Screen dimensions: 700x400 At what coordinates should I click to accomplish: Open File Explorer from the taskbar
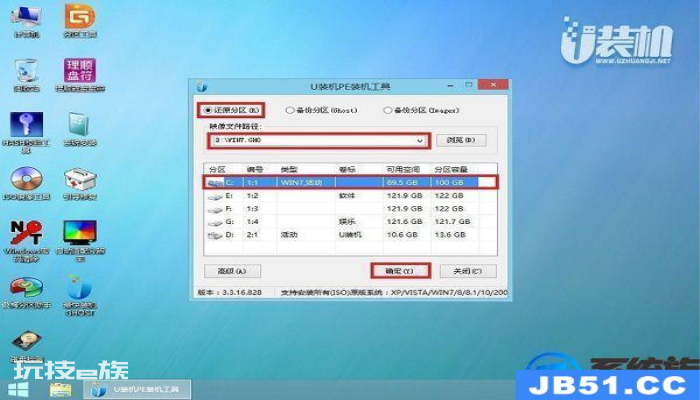point(60,390)
